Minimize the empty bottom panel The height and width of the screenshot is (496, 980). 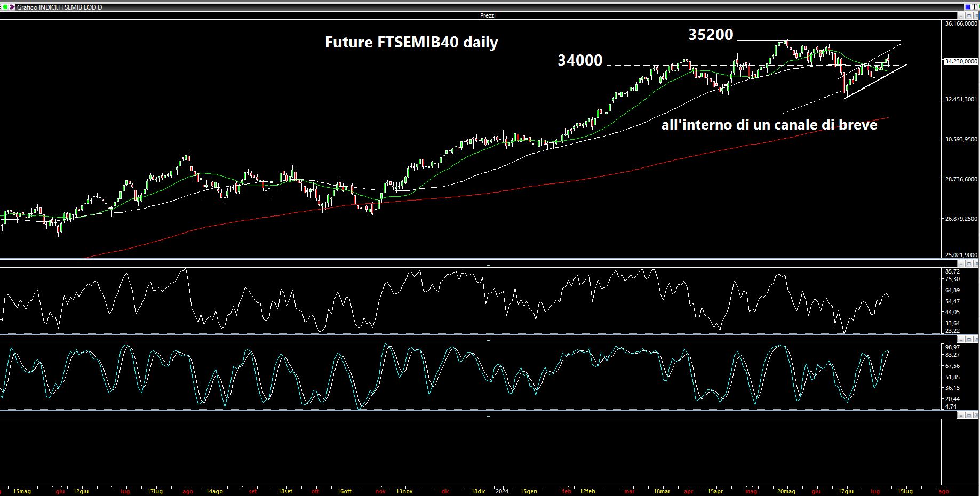coord(961,415)
